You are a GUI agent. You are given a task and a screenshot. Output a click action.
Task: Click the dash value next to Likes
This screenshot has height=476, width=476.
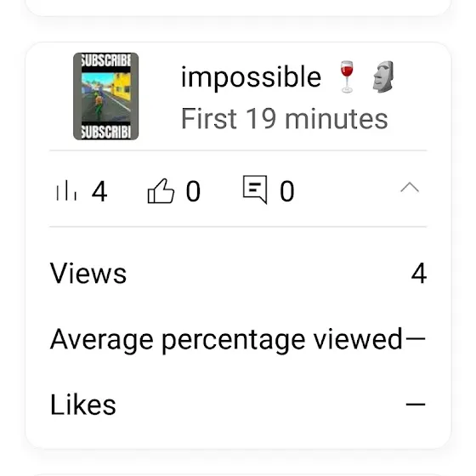pyautogui.click(x=416, y=404)
